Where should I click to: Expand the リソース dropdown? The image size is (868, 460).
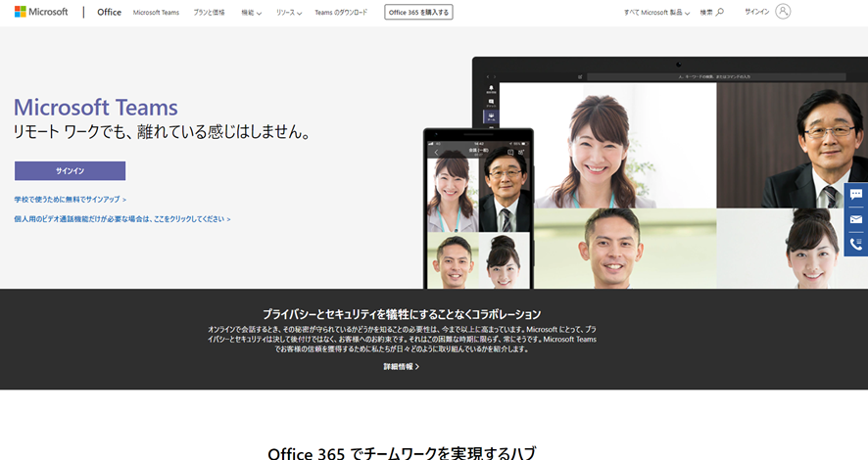pyautogui.click(x=289, y=12)
